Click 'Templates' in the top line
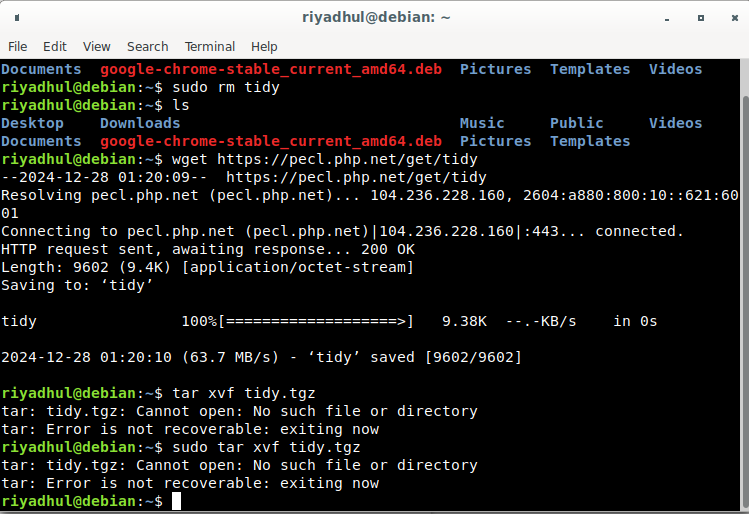Viewport: 749px width, 514px height. [590, 69]
